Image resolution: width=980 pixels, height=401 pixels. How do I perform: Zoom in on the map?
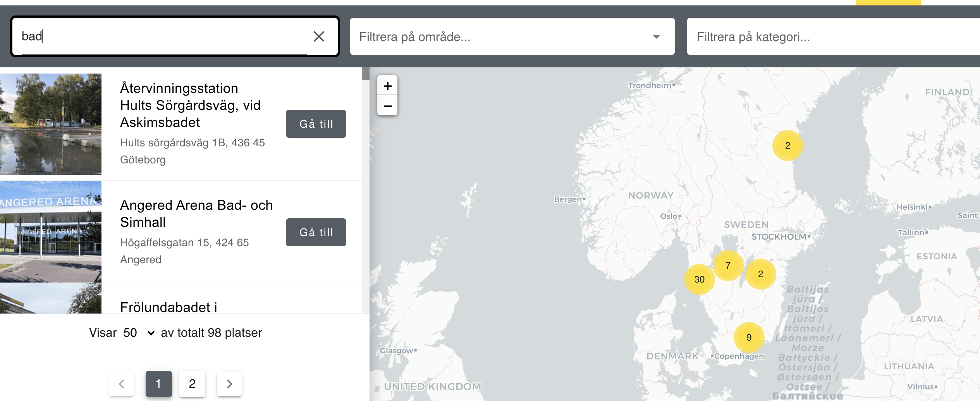387,86
